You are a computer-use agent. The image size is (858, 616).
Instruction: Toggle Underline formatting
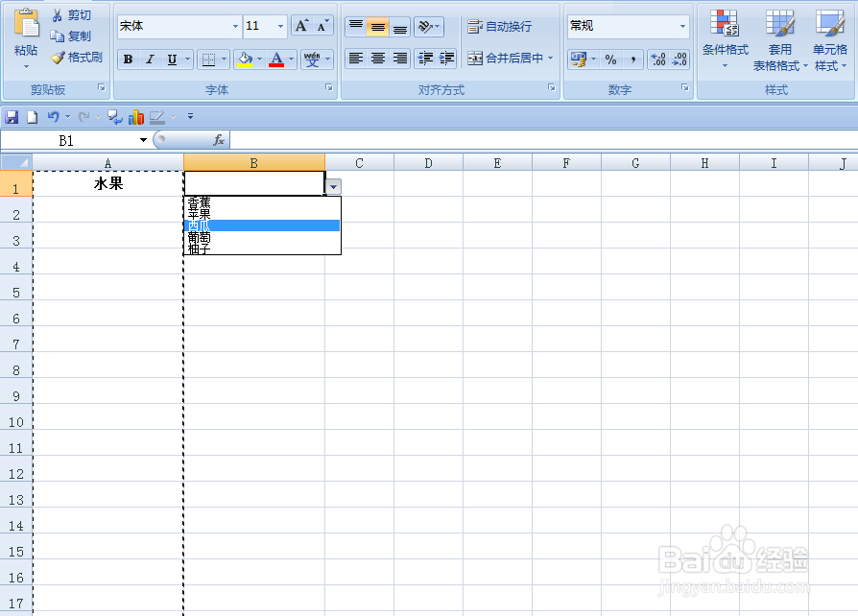(x=172, y=59)
